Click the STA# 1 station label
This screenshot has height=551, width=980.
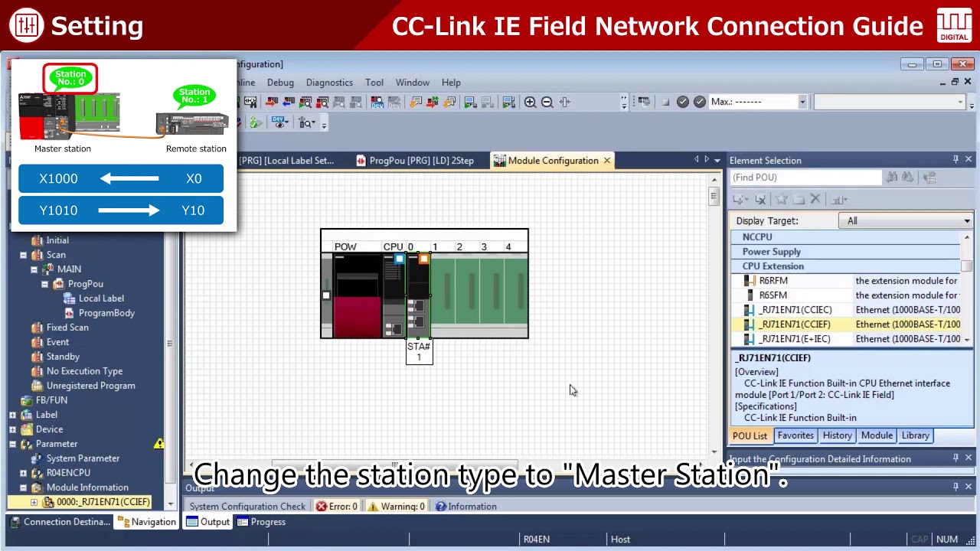(419, 351)
